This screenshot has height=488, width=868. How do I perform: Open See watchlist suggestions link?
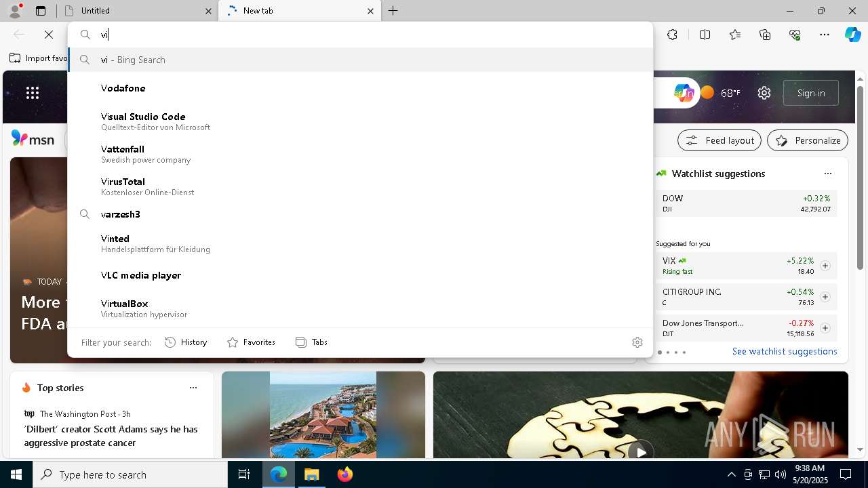tap(785, 351)
